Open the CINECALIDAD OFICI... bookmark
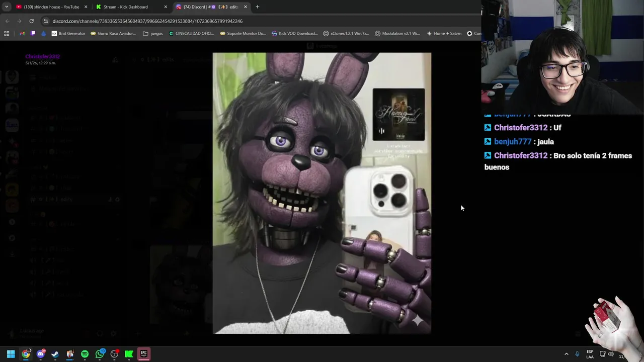The height and width of the screenshot is (362, 644). click(x=192, y=34)
